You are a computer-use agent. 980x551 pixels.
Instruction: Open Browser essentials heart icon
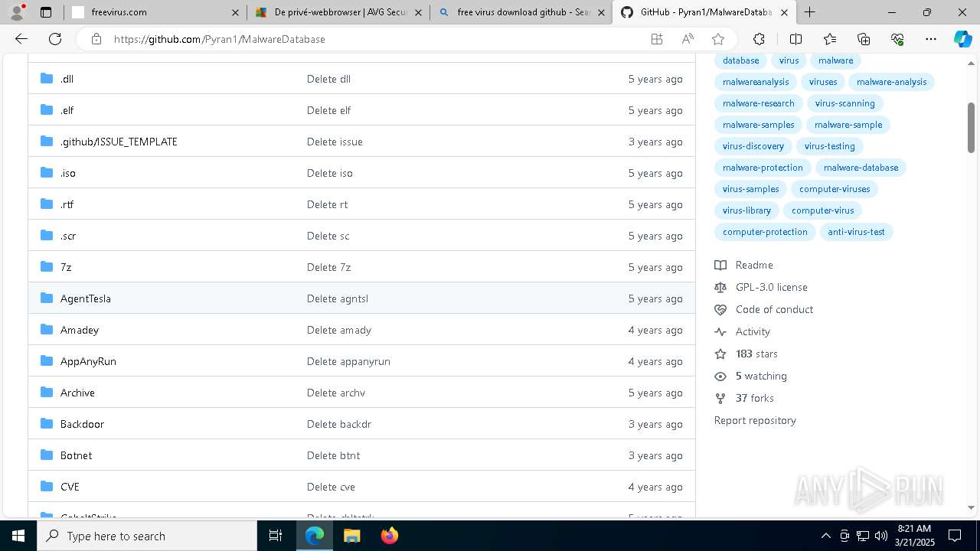897,39
